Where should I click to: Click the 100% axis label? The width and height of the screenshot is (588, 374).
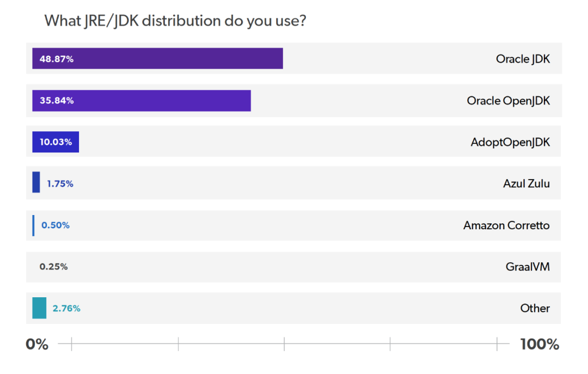click(x=539, y=345)
